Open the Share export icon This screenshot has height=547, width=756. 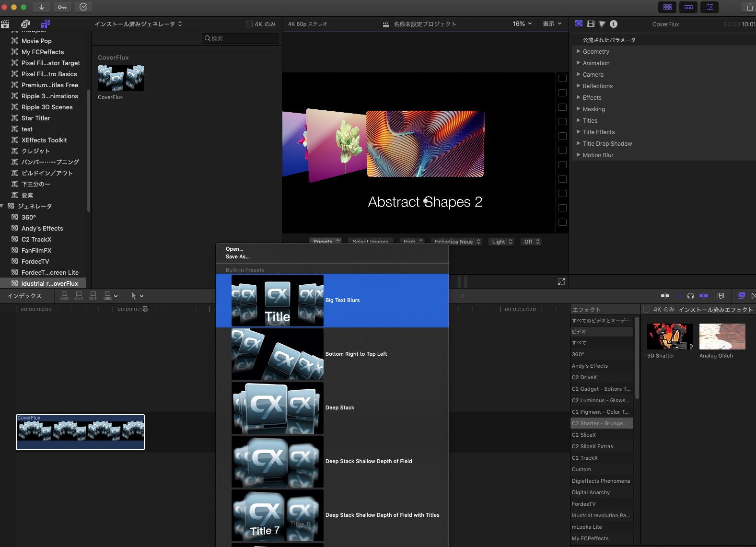point(749,7)
